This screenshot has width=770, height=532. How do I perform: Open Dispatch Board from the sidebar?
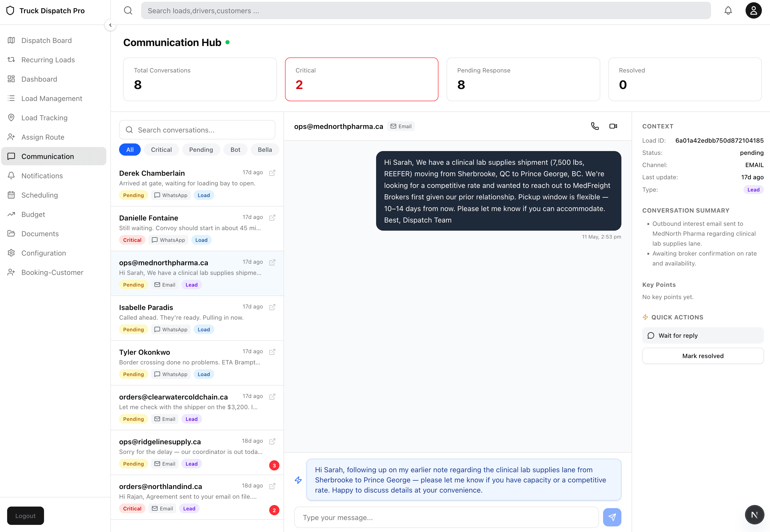click(x=53, y=40)
